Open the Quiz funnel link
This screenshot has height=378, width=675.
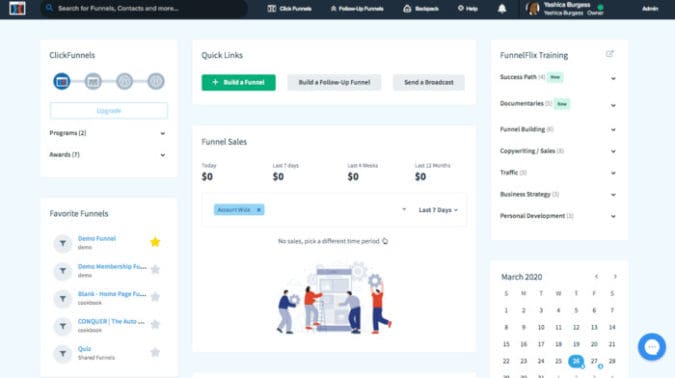coord(84,349)
